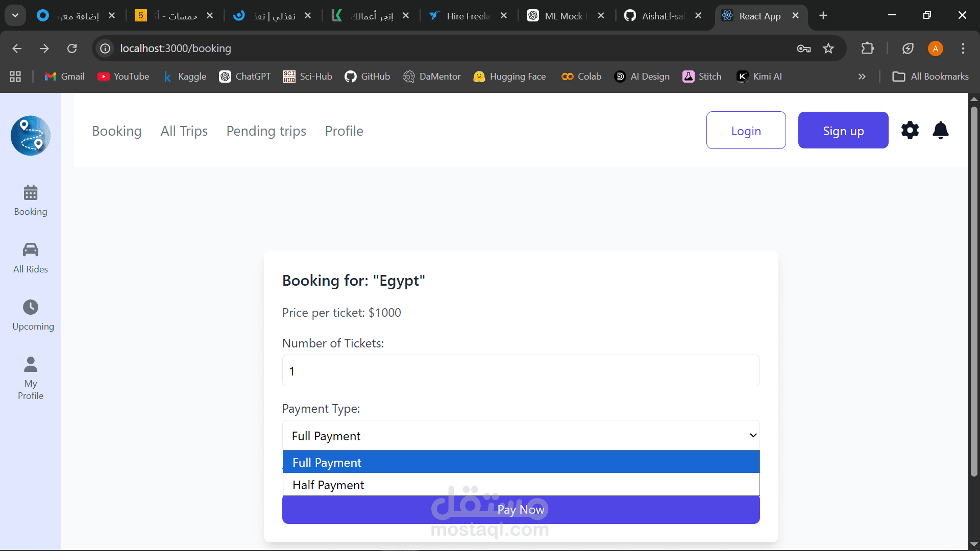This screenshot has width=980, height=551.
Task: Switch to the ML Mock browser tab
Action: [564, 16]
